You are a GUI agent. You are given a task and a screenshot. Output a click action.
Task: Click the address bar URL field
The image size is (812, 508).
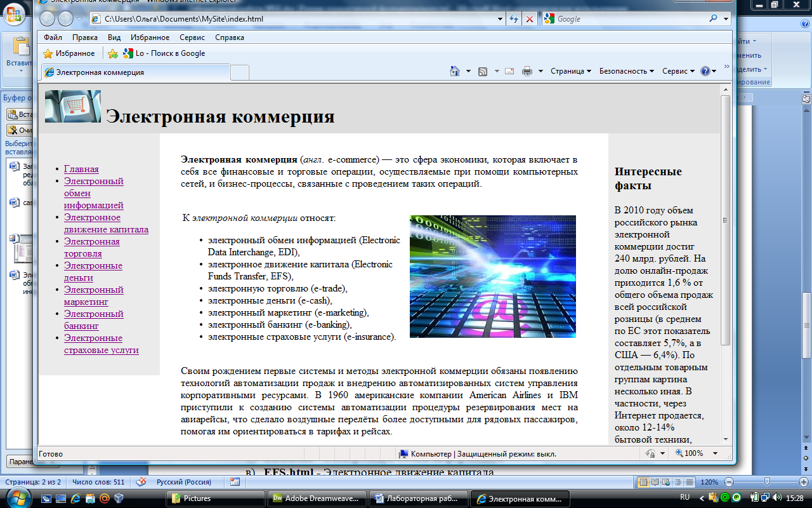(x=292, y=19)
